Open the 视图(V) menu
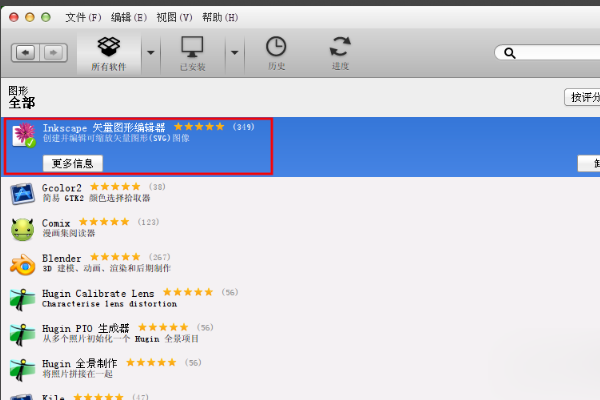 coord(174,17)
